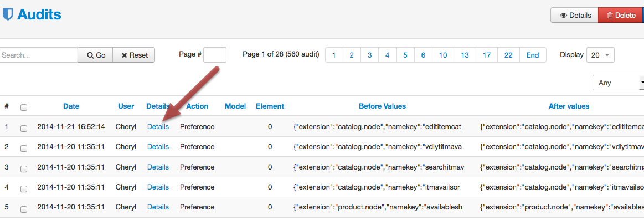
Task: Click before value containing "itmavailsor"
Action: click(x=377, y=187)
